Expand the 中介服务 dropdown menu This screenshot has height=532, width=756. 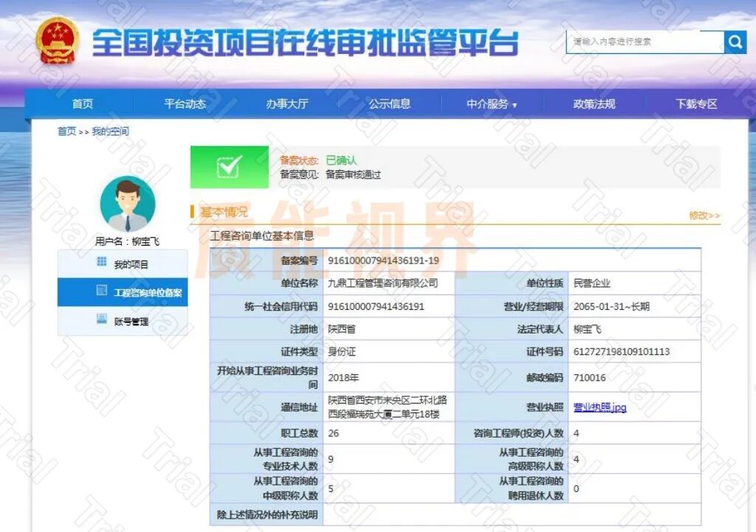[x=492, y=104]
